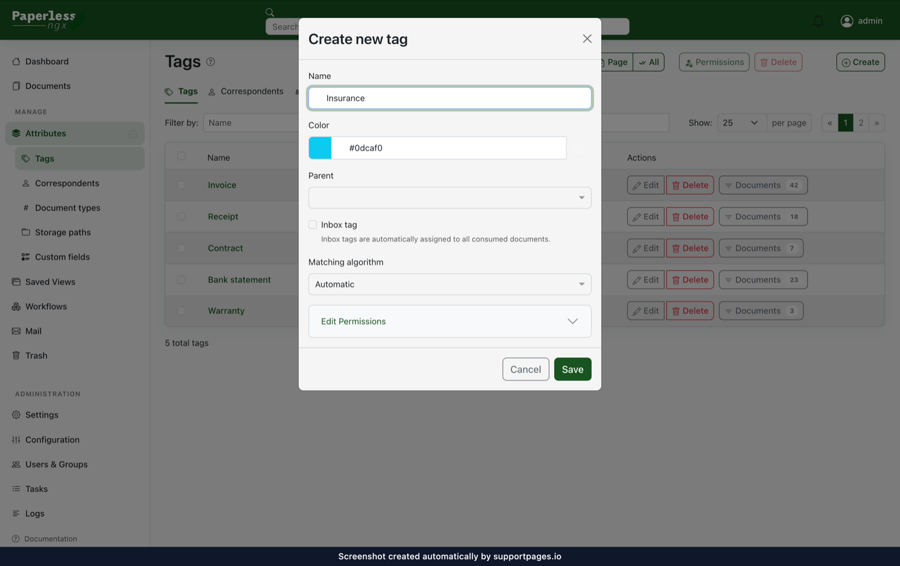This screenshot has width=900, height=566.
Task: Open the notifications bell
Action: 818,21
